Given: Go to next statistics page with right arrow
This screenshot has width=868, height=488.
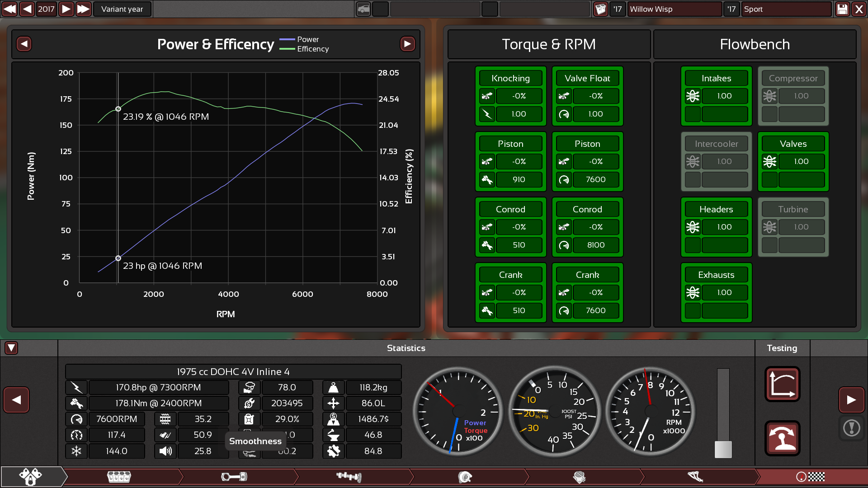Looking at the screenshot, I should 851,400.
